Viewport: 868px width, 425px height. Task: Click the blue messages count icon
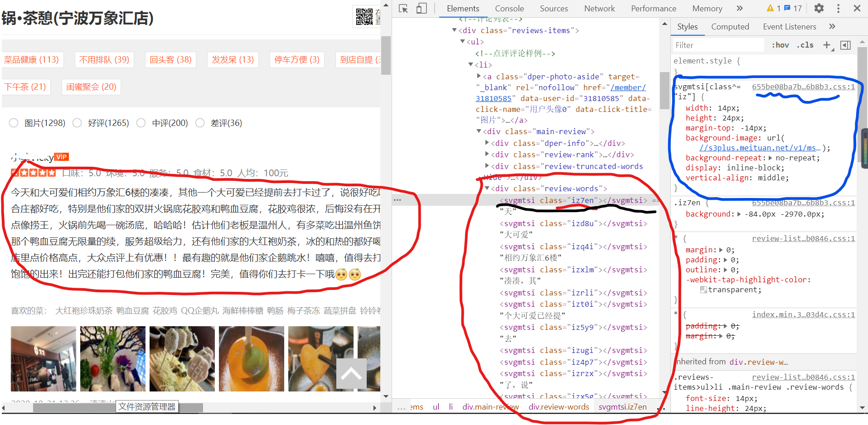click(x=787, y=8)
